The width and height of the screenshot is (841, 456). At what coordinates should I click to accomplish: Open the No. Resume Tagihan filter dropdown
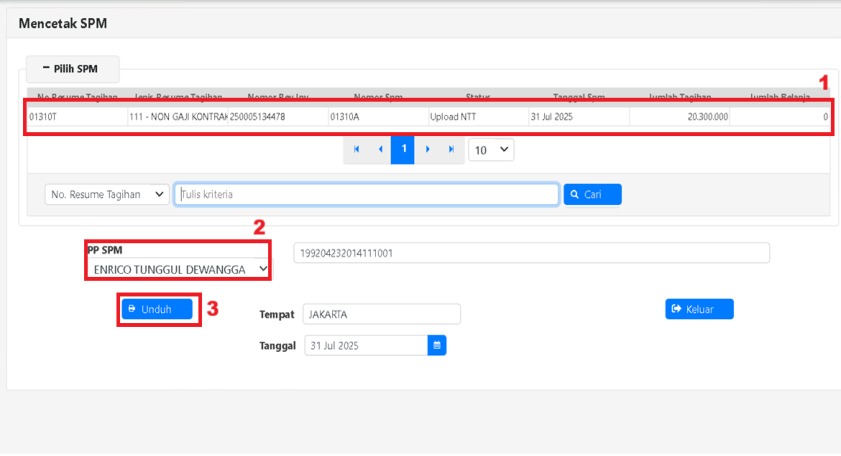pyautogui.click(x=107, y=194)
